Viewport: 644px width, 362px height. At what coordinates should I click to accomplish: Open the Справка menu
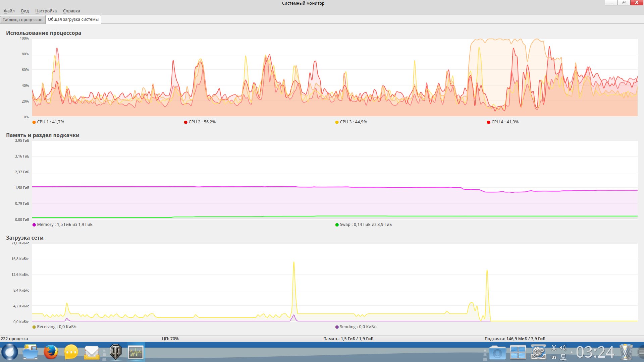pyautogui.click(x=71, y=11)
